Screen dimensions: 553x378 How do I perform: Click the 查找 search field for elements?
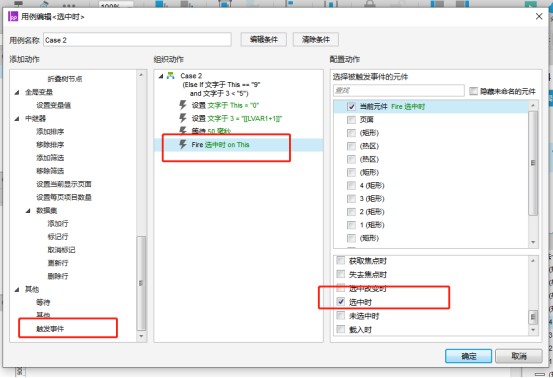pyautogui.click(x=399, y=91)
